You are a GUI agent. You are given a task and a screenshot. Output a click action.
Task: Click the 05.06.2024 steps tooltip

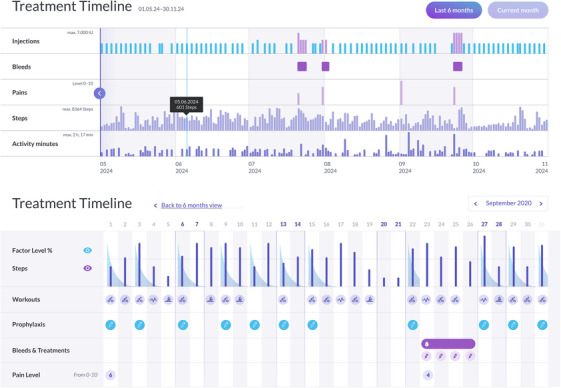pyautogui.click(x=186, y=105)
